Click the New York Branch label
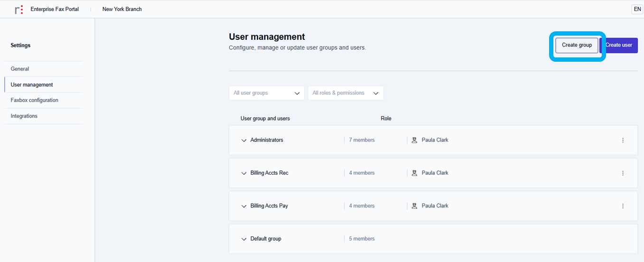The image size is (644, 262). coord(122,9)
